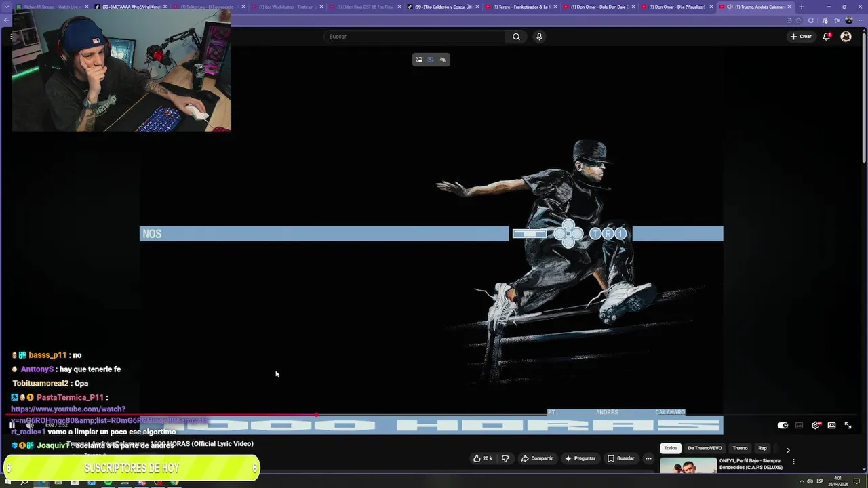Click the Crear button
The image size is (868, 488).
(x=801, y=37)
